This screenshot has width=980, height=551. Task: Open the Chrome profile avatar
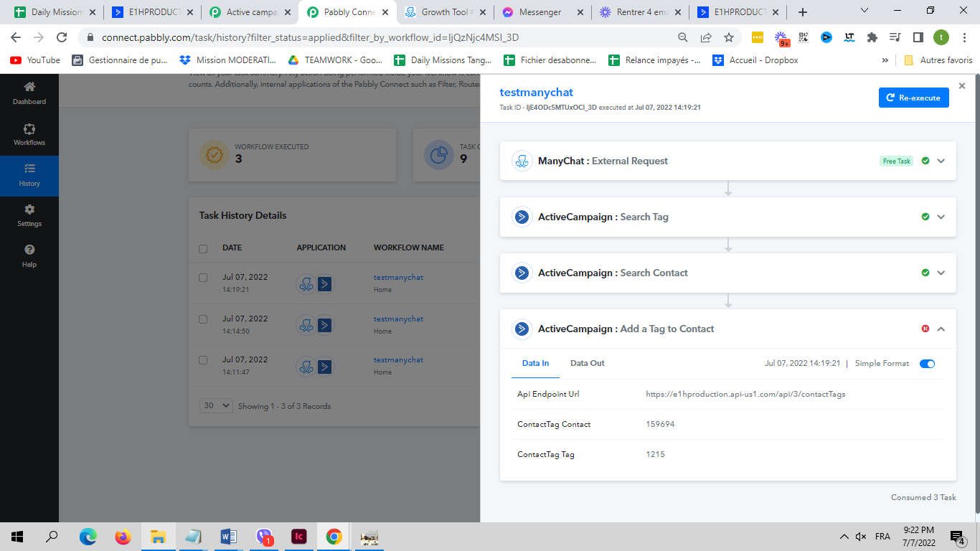point(941,37)
